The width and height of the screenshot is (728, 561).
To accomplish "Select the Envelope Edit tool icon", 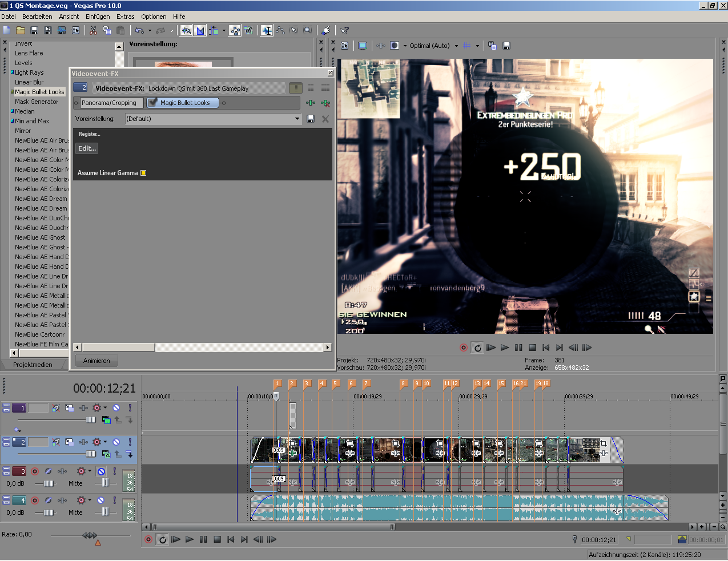I will click(280, 30).
